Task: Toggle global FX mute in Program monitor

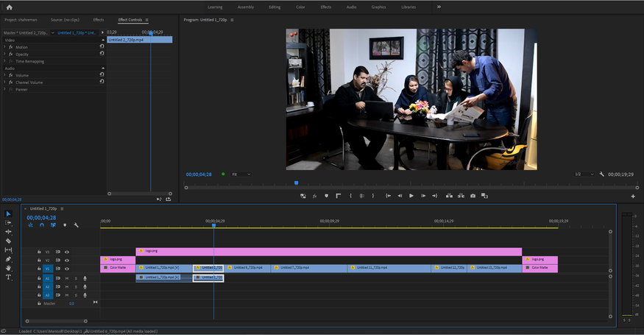Action: [314, 196]
